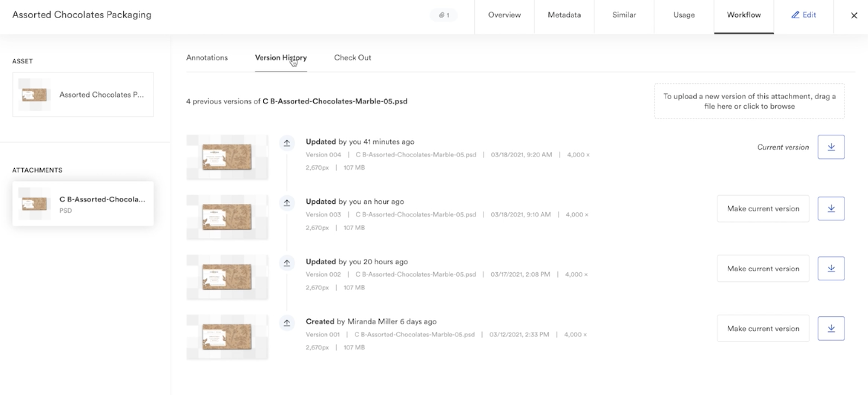Click the download icon for Version 002
868x395 pixels.
(x=831, y=269)
